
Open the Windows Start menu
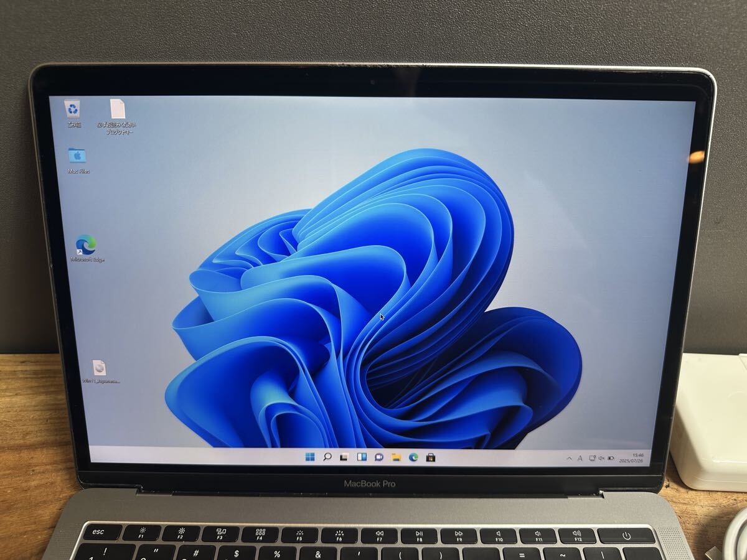point(310,457)
